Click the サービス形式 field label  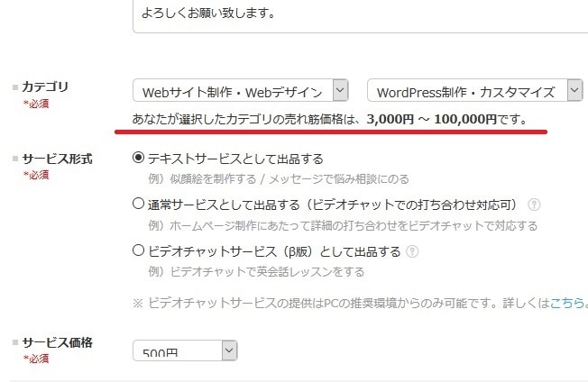tap(57, 159)
